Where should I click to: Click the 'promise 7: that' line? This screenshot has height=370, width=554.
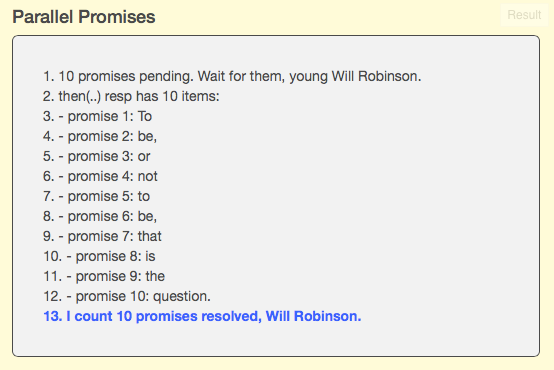(x=102, y=236)
